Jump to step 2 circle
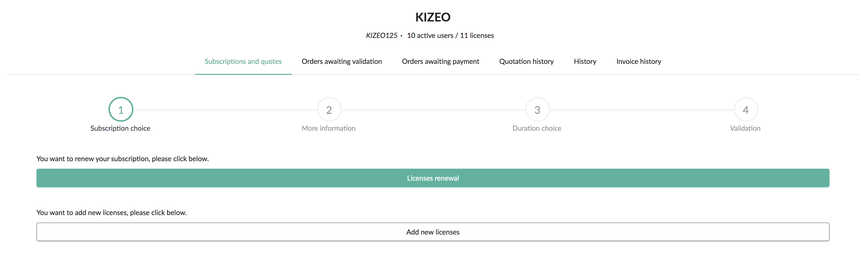Screen dimensions: 868x258 tap(329, 110)
